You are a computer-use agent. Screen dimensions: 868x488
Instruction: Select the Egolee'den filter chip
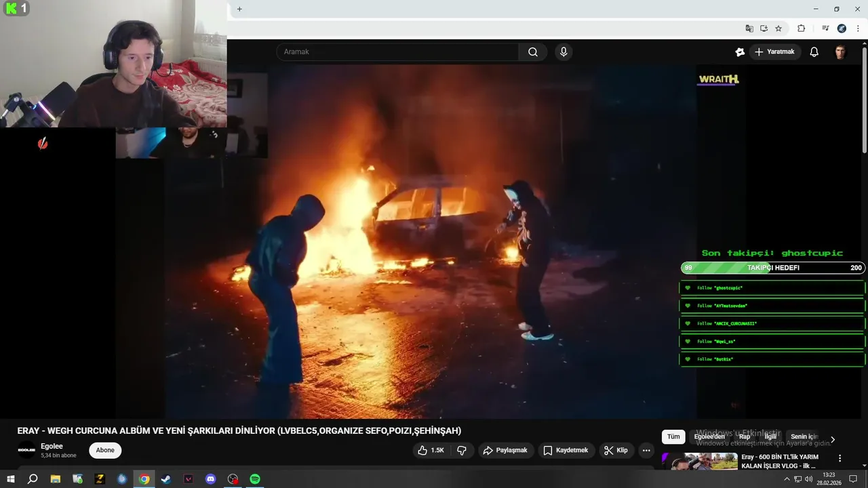709,437
